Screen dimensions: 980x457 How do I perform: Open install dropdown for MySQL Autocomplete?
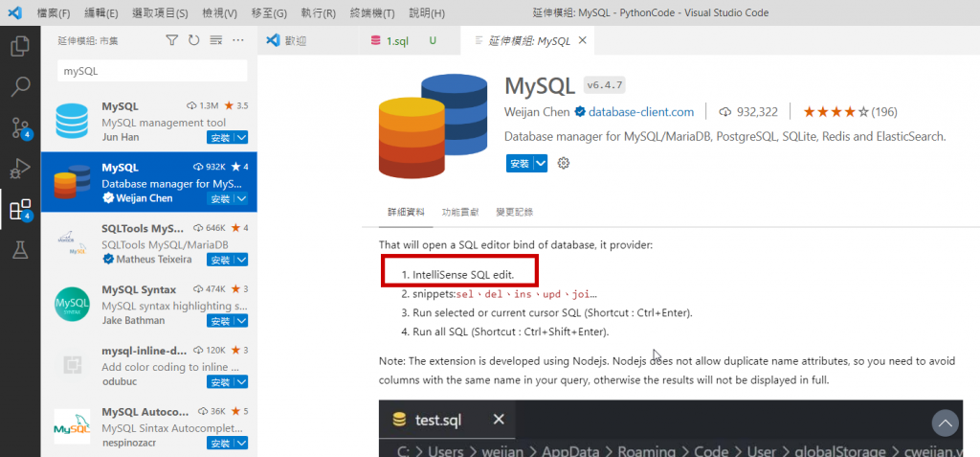coord(242,443)
